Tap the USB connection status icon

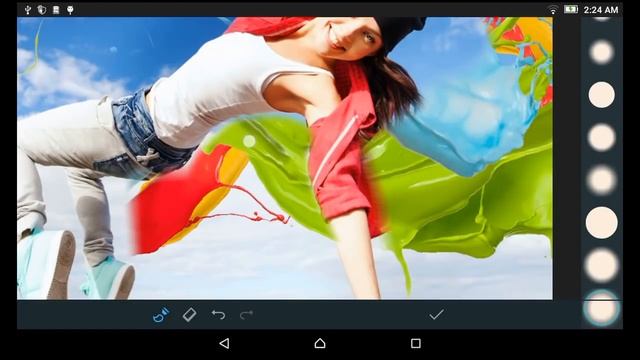coord(28,10)
